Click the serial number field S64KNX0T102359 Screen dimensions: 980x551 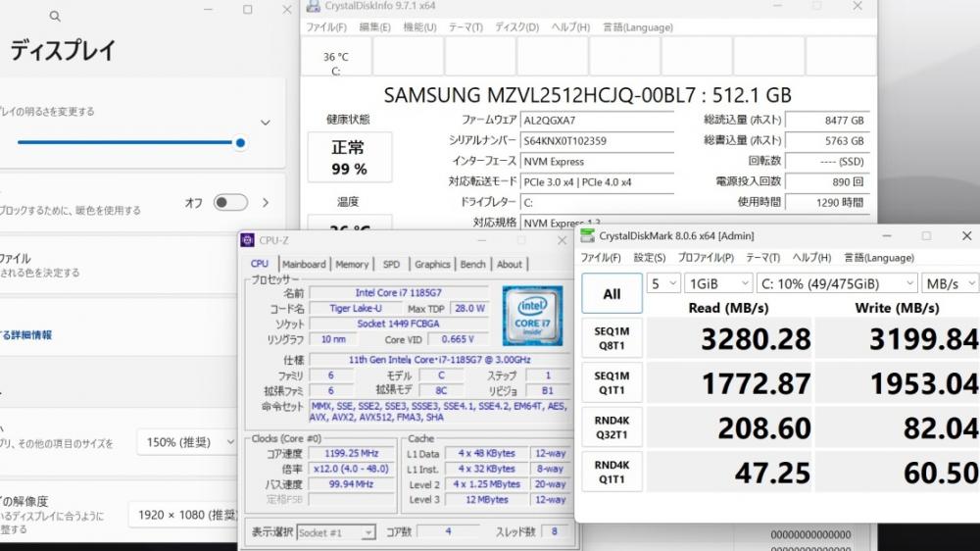597,141
